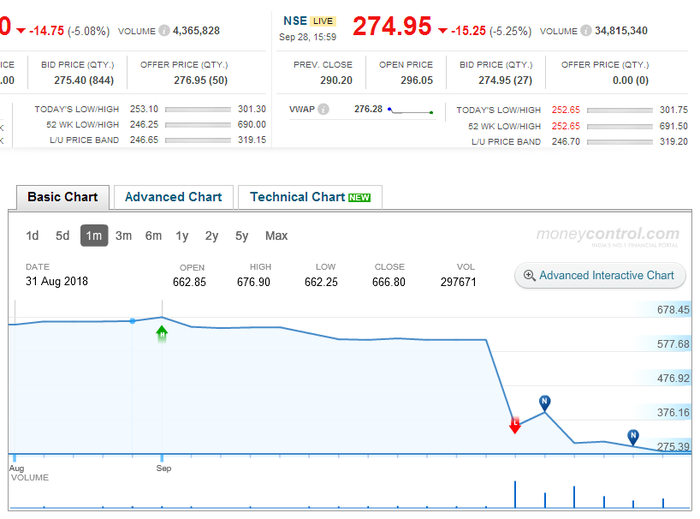Select the 2y time range
Screen dimensions: 700x519
pyautogui.click(x=212, y=236)
